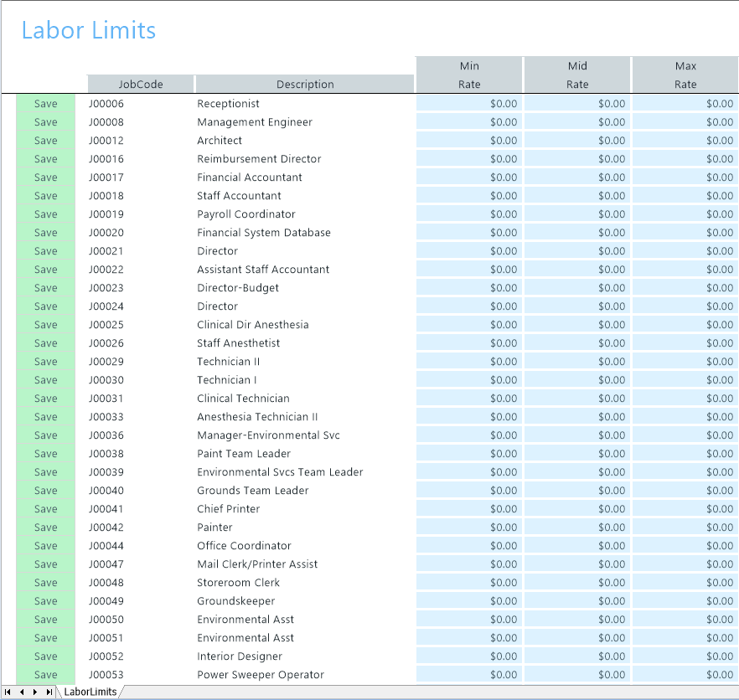Click Mid Rate cell for Groundskeeper
Screen dimensions: 739x700
pos(577,601)
